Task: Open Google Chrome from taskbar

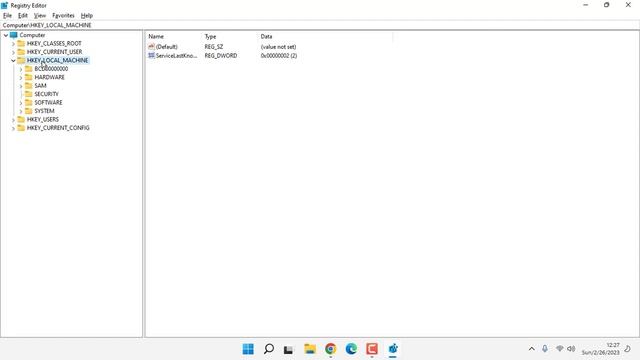Action: [x=331, y=349]
